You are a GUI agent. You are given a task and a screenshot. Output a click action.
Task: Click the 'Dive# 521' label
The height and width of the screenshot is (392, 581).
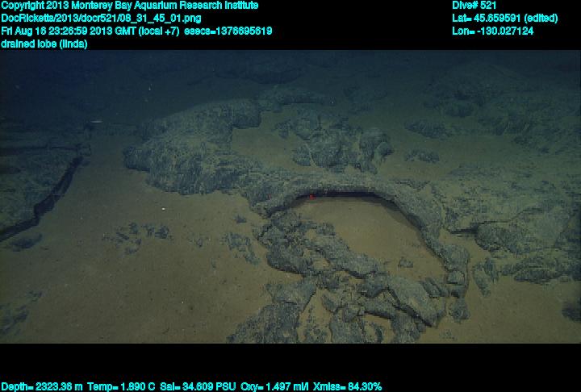point(474,6)
